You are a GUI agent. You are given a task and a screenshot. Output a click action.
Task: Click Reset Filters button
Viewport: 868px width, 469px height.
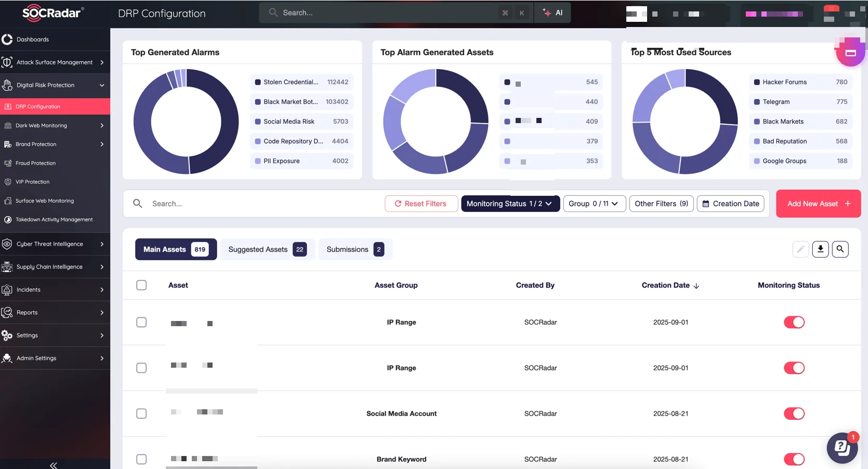[421, 204]
